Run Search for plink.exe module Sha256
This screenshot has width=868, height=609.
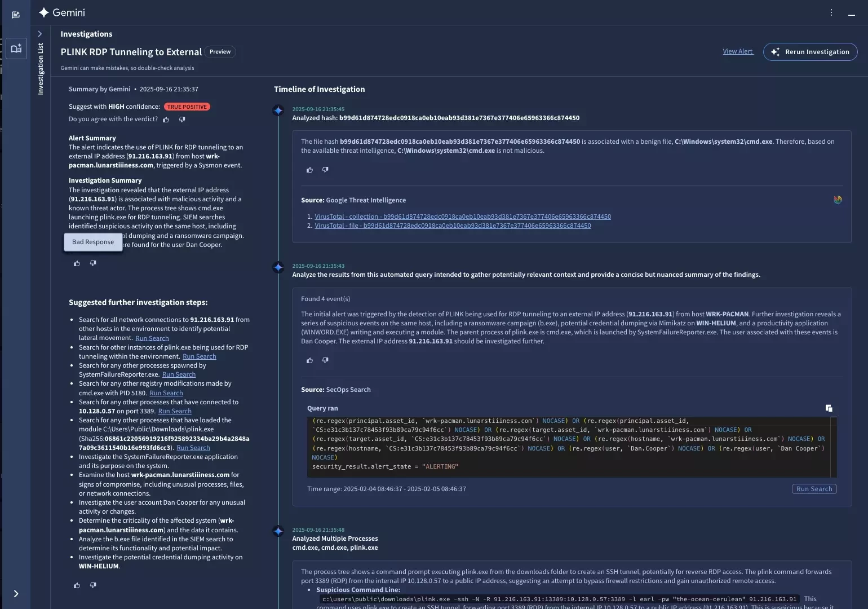point(193,448)
